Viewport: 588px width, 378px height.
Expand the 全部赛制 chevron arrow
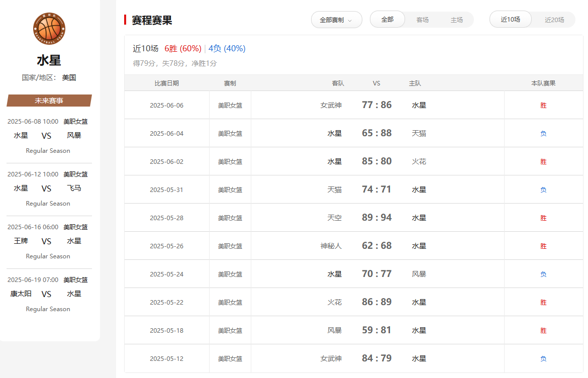tap(350, 21)
